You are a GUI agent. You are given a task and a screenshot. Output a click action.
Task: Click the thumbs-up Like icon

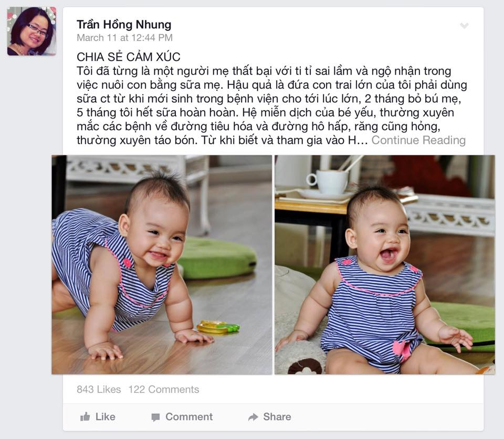pos(85,417)
